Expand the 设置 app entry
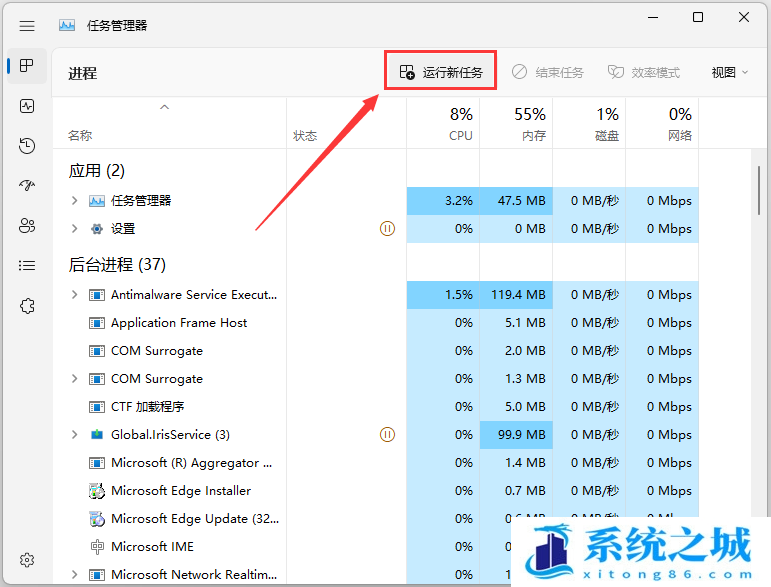Screen dimensions: 771x587 (x=74, y=229)
